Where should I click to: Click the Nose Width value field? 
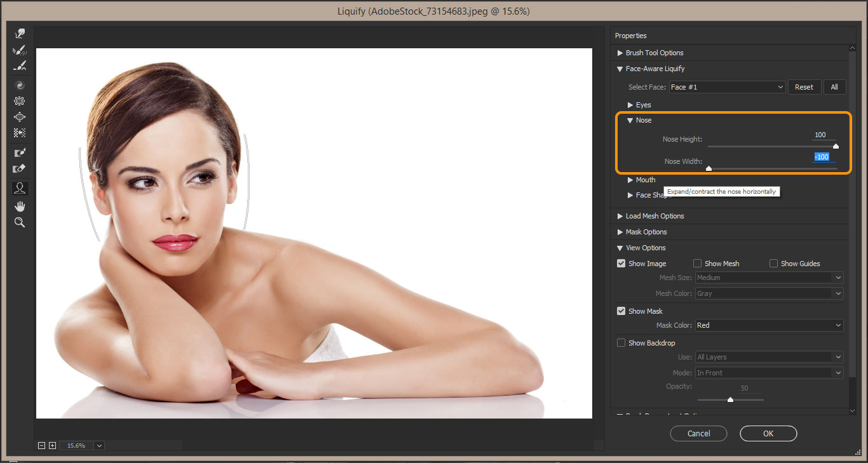click(824, 157)
